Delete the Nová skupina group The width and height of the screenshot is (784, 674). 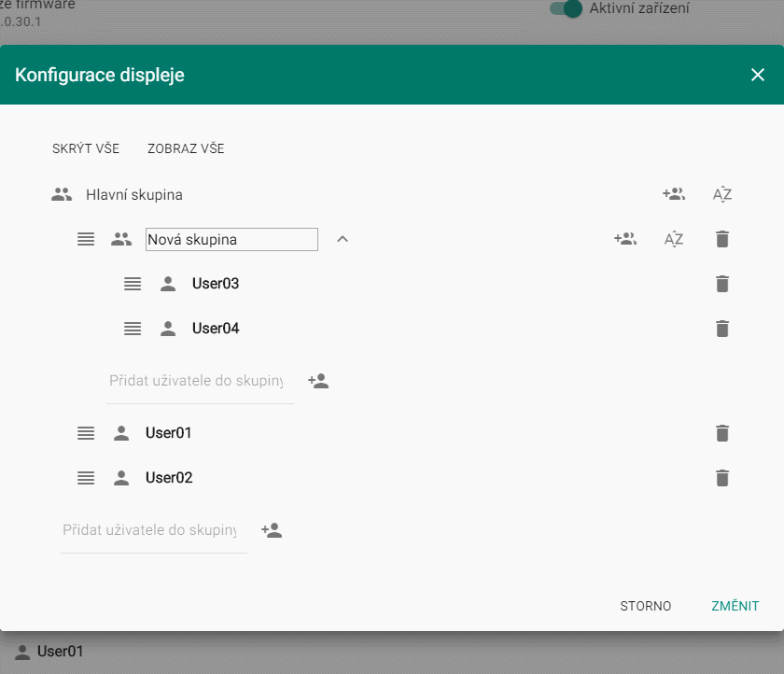pos(722,239)
